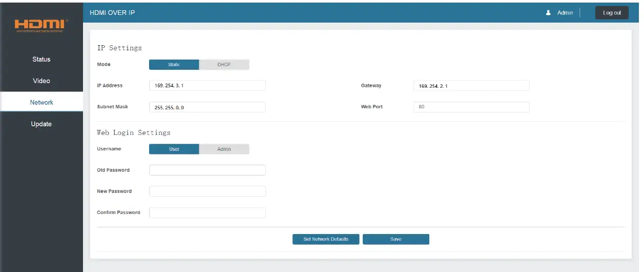Click the Username label

point(109,149)
